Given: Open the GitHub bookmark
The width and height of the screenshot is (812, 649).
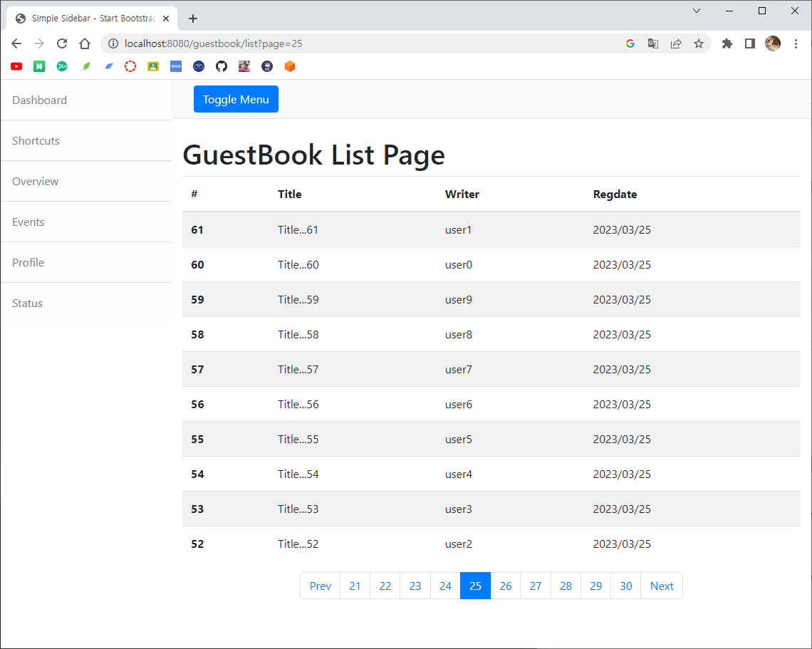Looking at the screenshot, I should pyautogui.click(x=222, y=66).
